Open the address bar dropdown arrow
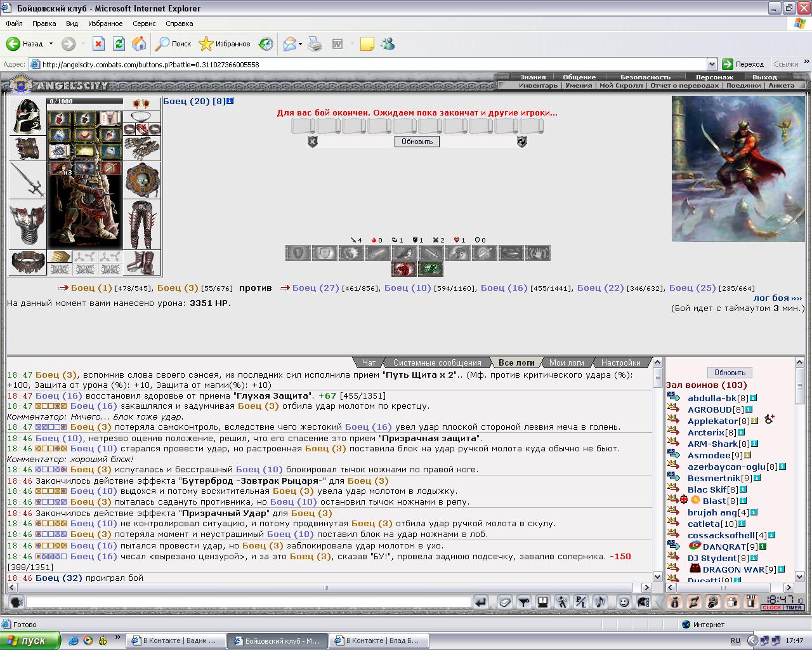 [712, 64]
